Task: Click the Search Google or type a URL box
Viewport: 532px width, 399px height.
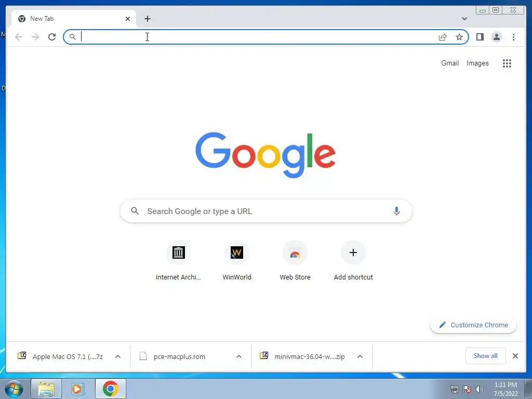Action: (266, 211)
